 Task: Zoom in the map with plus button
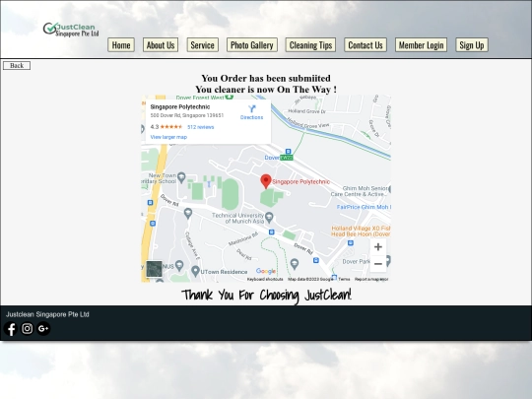[378, 247]
